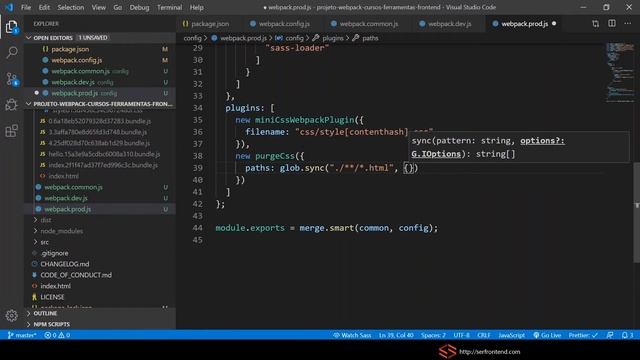
Task: Click the code minimap overview
Action: click(x=620, y=73)
